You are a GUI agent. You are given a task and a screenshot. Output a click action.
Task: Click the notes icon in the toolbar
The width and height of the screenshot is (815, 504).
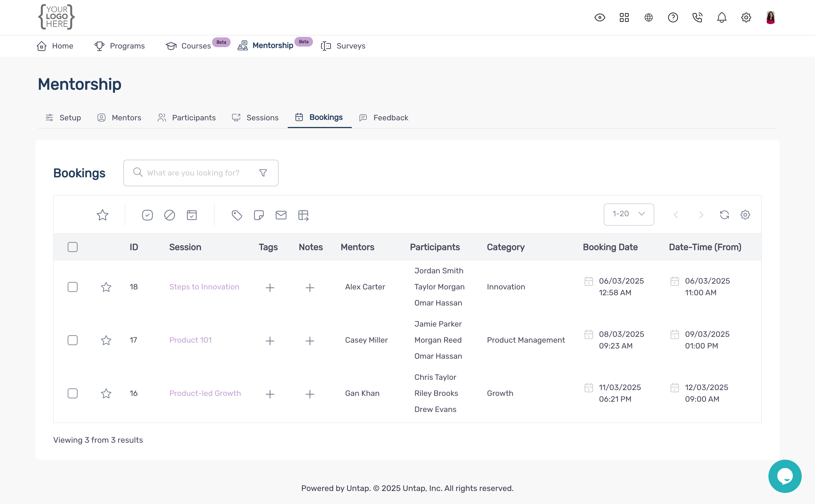[x=259, y=215]
